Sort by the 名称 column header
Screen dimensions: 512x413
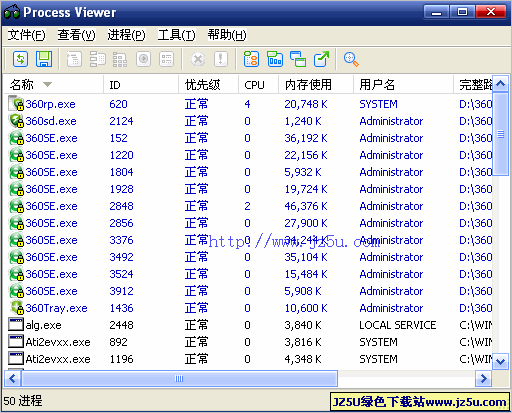(x=54, y=85)
